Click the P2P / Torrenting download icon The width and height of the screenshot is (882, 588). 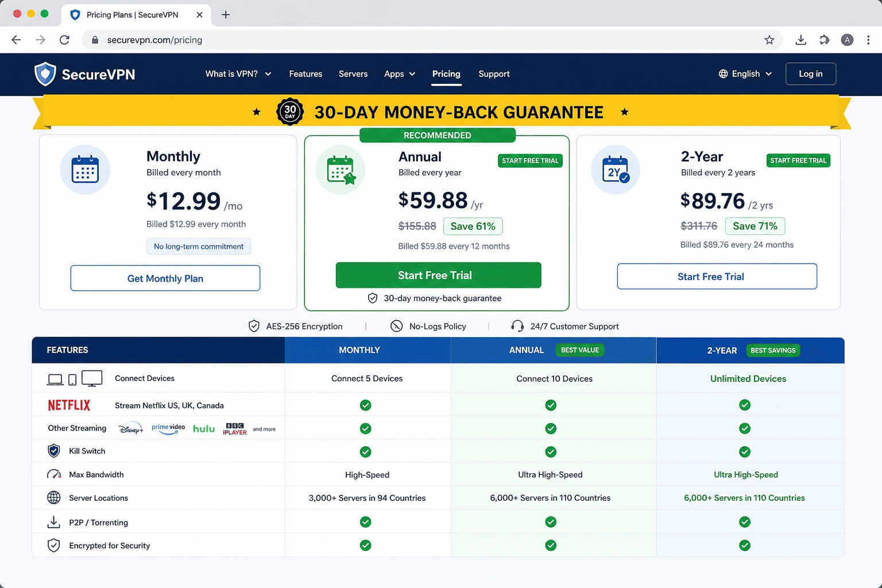[53, 522]
